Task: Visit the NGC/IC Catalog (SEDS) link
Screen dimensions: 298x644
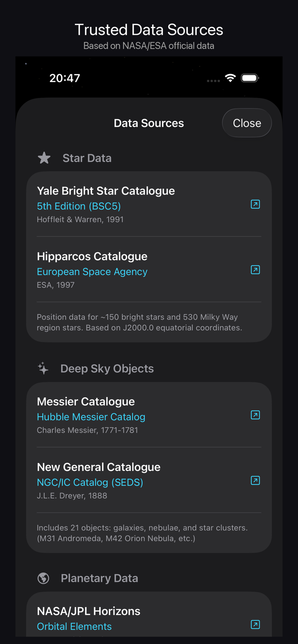Action: click(x=90, y=482)
